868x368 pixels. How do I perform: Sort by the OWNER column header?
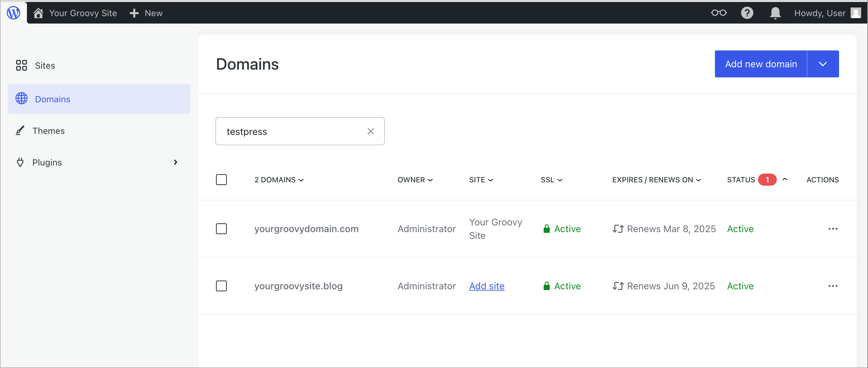click(x=415, y=180)
